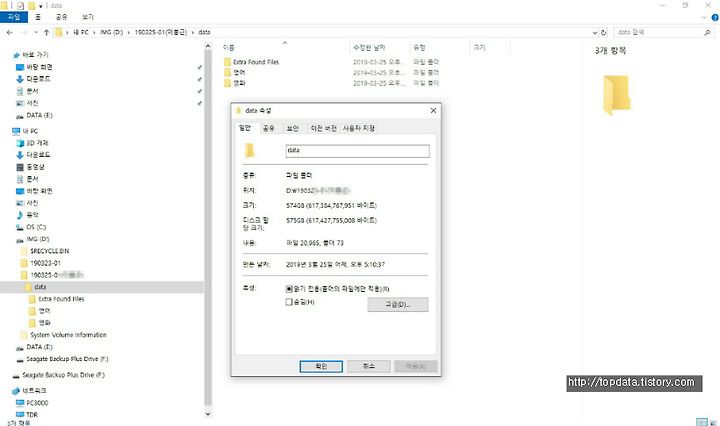The width and height of the screenshot is (720, 426).
Task: Sort by 수정한 날짜 column header
Action: 379,47
